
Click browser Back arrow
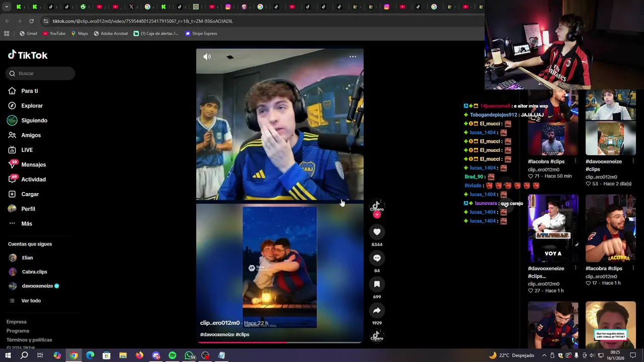(7, 21)
